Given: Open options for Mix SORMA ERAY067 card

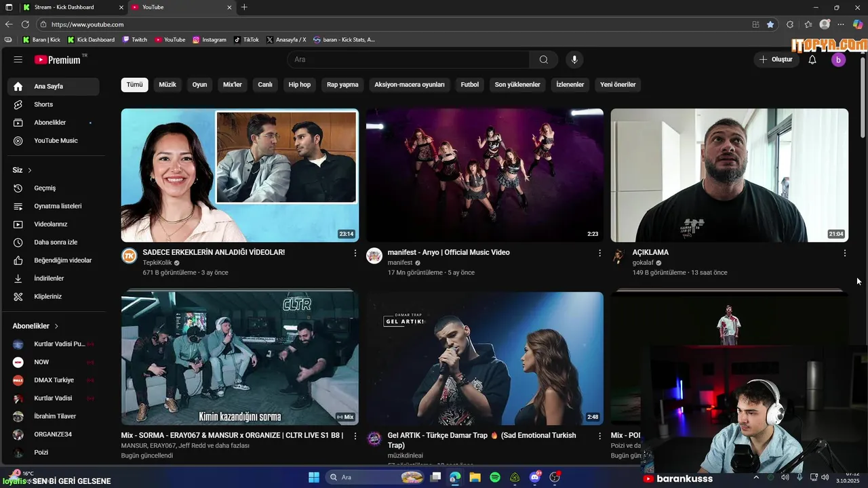Looking at the screenshot, I should point(355,436).
